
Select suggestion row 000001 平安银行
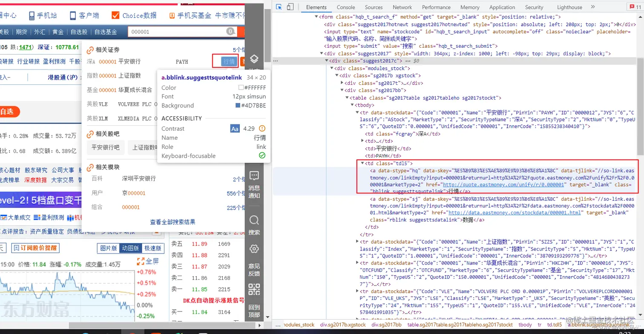(x=164, y=61)
